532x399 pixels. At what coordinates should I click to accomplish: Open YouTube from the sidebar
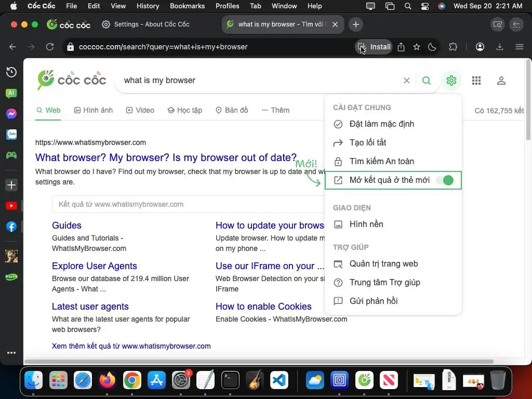click(x=11, y=206)
